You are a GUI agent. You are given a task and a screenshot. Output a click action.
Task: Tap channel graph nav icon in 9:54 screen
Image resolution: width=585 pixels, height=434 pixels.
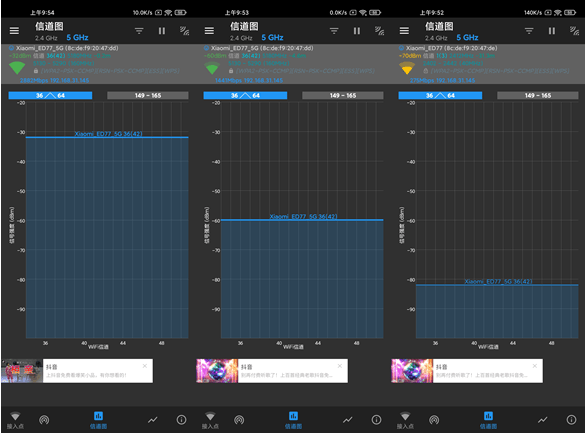98,420
